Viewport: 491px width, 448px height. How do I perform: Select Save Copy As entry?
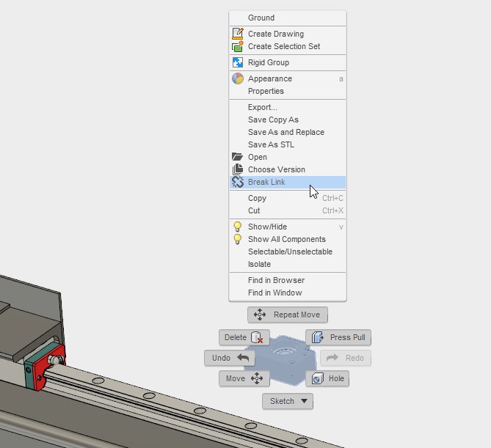click(288, 120)
